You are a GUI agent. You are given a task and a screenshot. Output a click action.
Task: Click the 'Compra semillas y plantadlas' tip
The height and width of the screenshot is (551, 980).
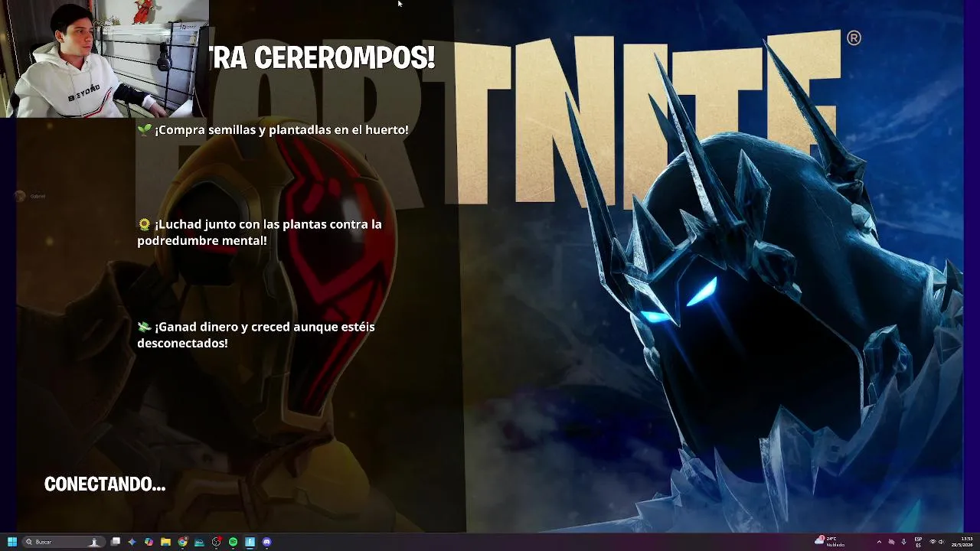pos(273,130)
